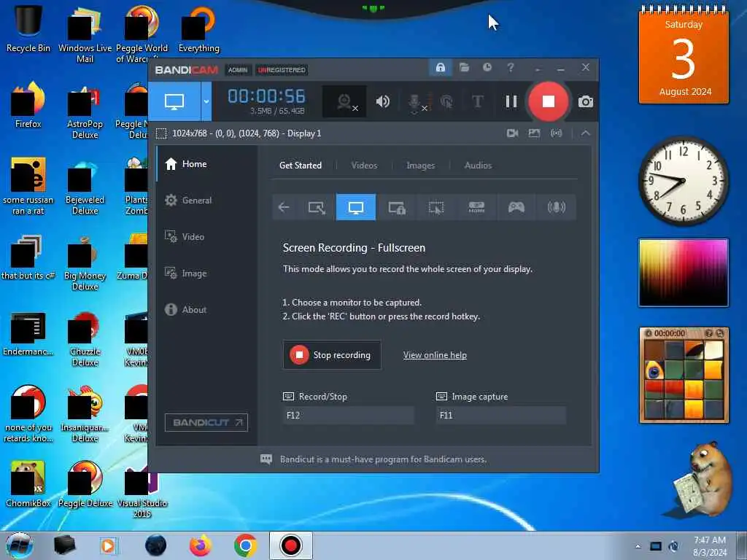Open the About section

(x=206, y=309)
